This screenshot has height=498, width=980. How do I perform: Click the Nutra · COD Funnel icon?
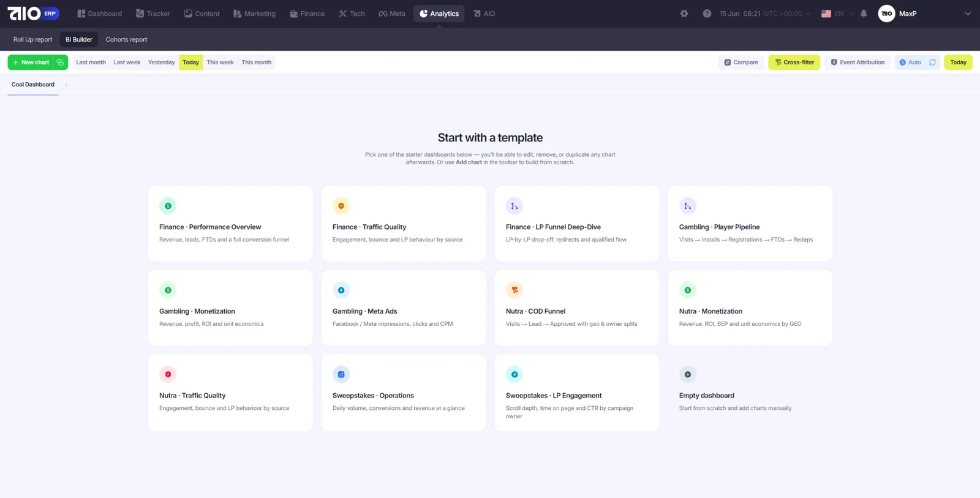coord(514,290)
